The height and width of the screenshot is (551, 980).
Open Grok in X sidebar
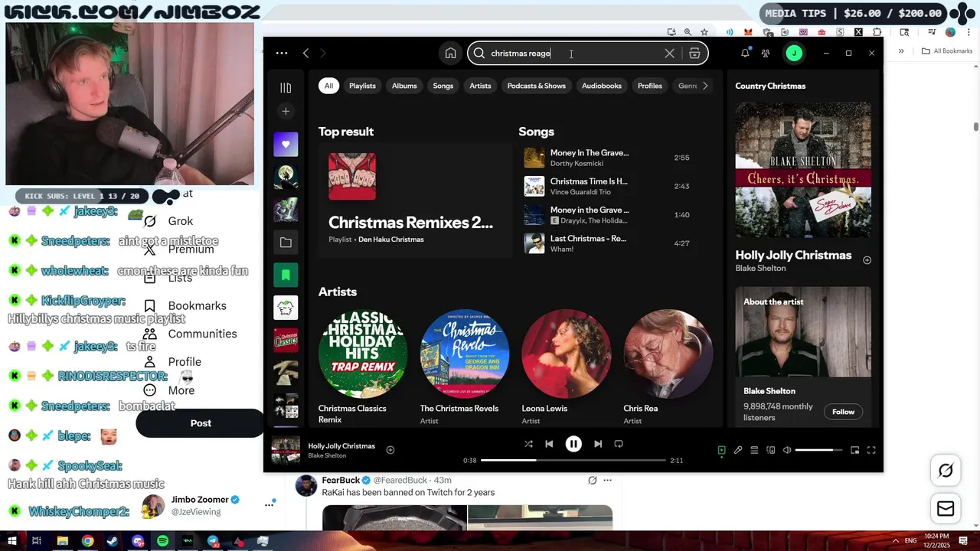[168, 221]
